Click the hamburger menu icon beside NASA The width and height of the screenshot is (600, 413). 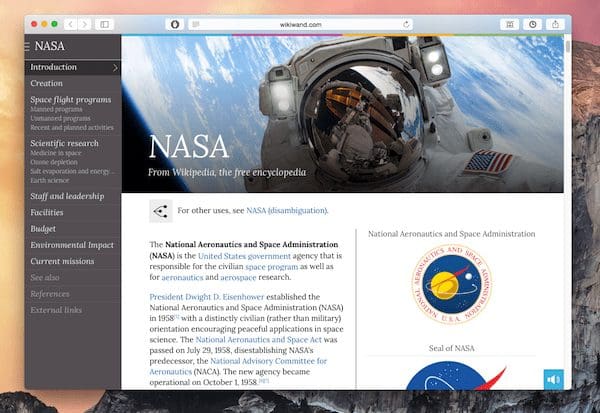[27, 46]
